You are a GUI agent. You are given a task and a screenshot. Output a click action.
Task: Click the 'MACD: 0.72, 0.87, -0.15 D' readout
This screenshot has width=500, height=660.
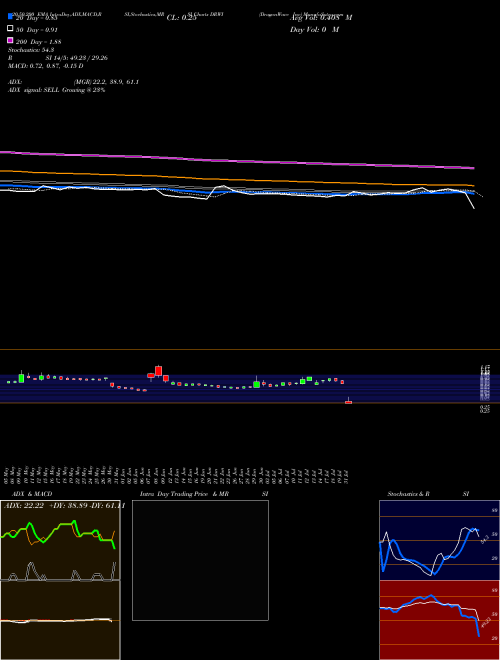coord(45,66)
